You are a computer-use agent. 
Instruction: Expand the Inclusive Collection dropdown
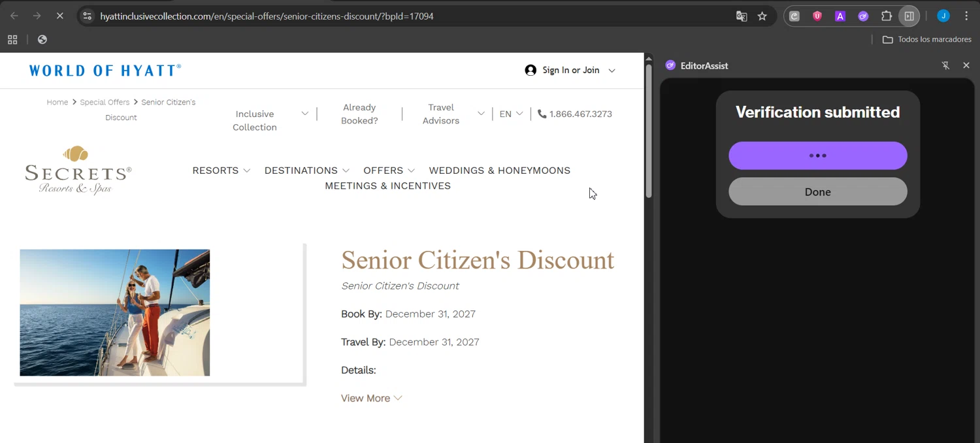(304, 114)
